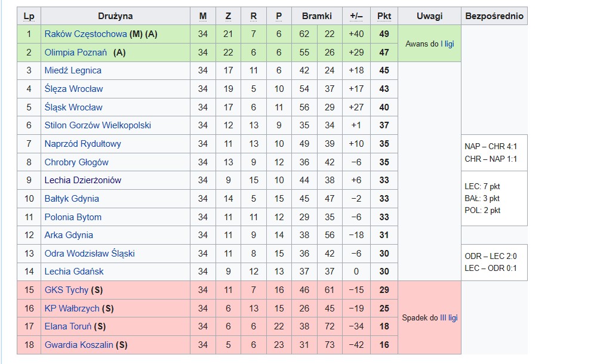The width and height of the screenshot is (597, 364).
Task: Follow the III ligi relegation link
Action: click(x=449, y=317)
